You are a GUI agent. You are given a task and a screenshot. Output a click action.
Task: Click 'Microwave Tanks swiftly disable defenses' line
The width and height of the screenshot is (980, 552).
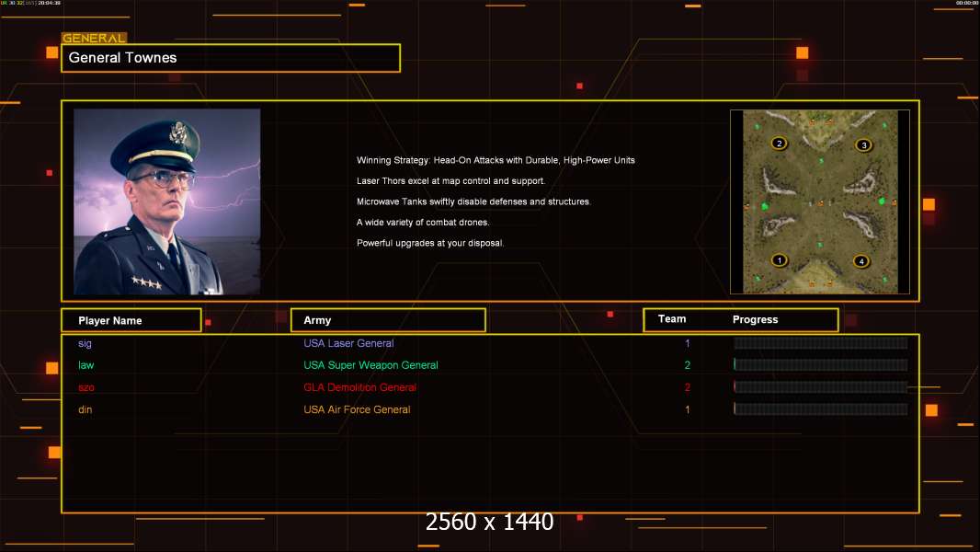click(473, 201)
